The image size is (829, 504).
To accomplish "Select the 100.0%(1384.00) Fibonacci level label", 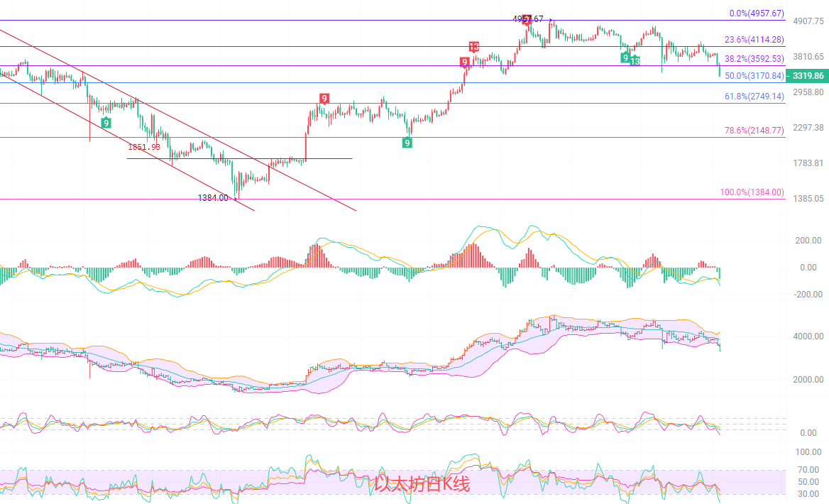I will point(752,192).
